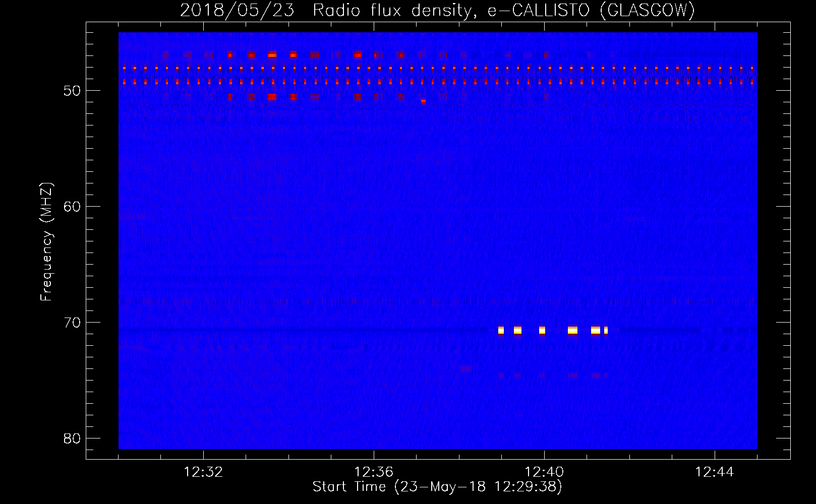Click the 60 frequency tick label
Screen dimensions: 816x504
click(x=72, y=207)
